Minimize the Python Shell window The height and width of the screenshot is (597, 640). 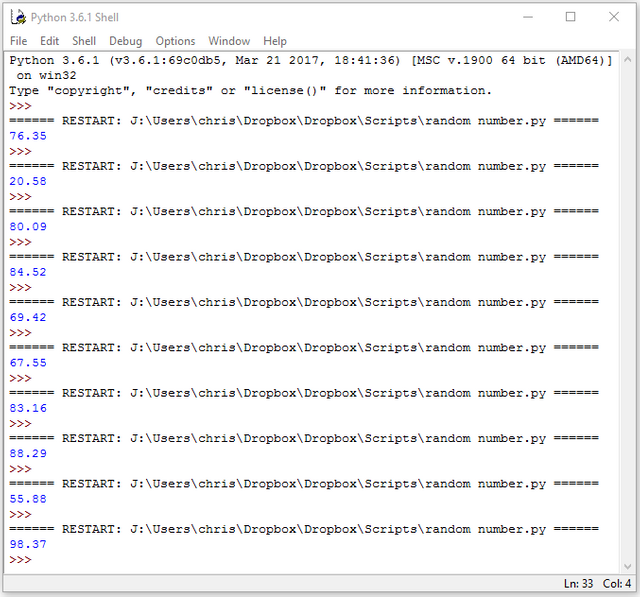pyautogui.click(x=528, y=17)
